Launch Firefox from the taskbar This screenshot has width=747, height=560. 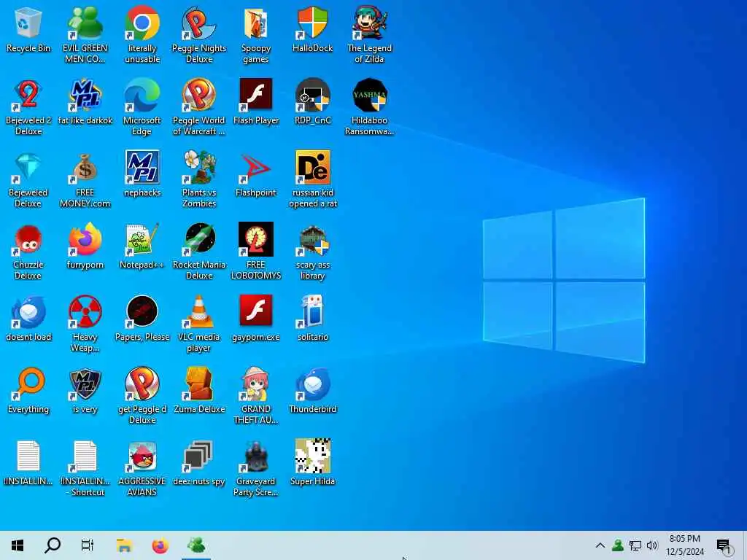[x=160, y=545]
